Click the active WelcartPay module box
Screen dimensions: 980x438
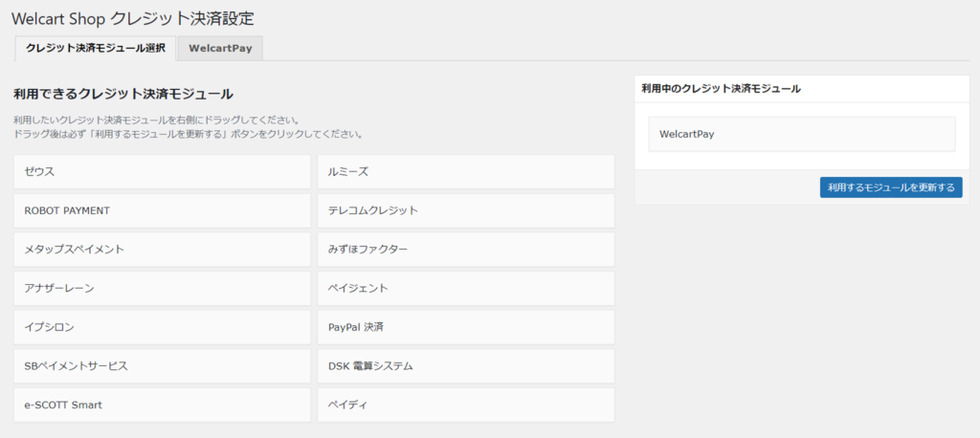(801, 134)
